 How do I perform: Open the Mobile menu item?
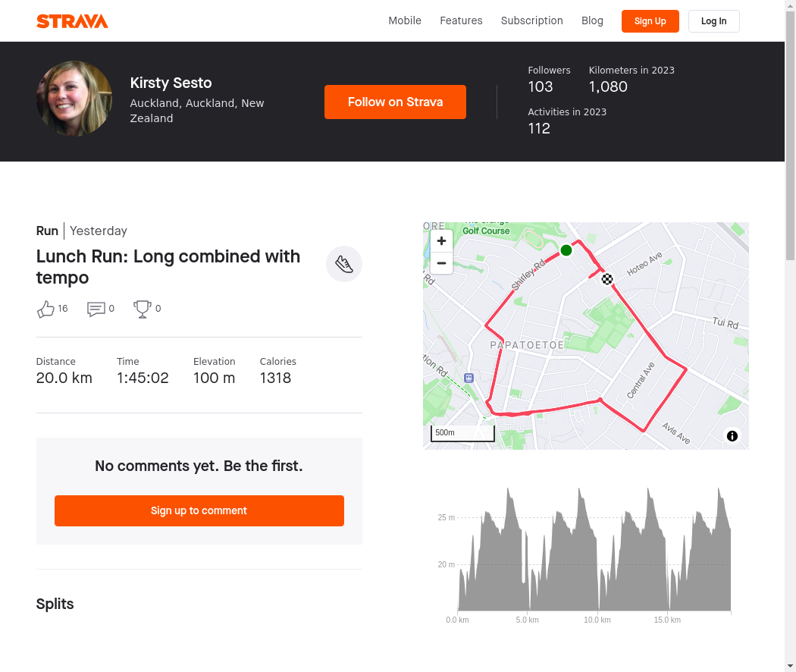(x=405, y=21)
